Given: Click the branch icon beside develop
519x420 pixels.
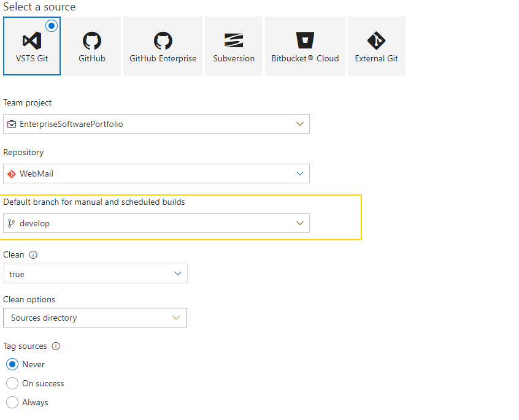Looking at the screenshot, I should coord(11,224).
